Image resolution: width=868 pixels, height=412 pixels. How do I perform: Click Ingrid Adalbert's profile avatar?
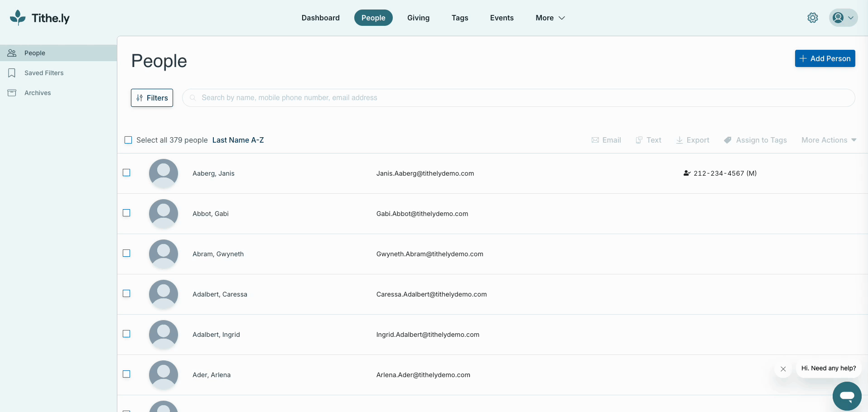click(x=164, y=335)
